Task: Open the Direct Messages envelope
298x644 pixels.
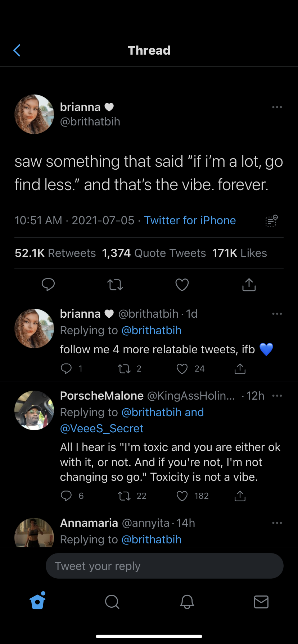Action: (261, 602)
